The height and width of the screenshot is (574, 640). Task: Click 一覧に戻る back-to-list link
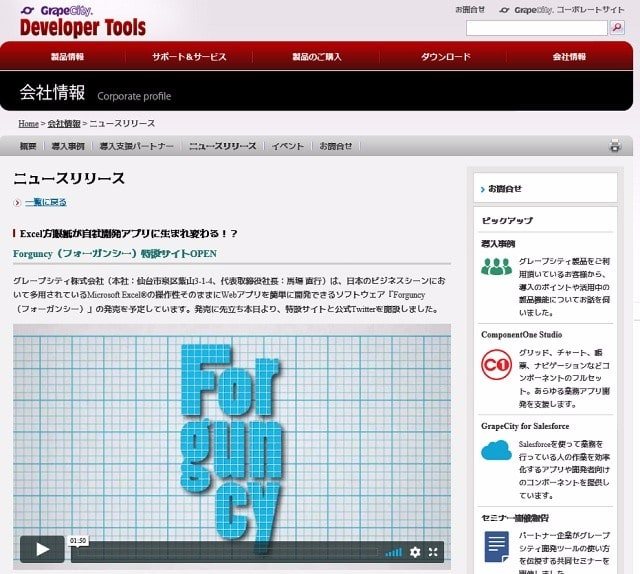pos(46,202)
